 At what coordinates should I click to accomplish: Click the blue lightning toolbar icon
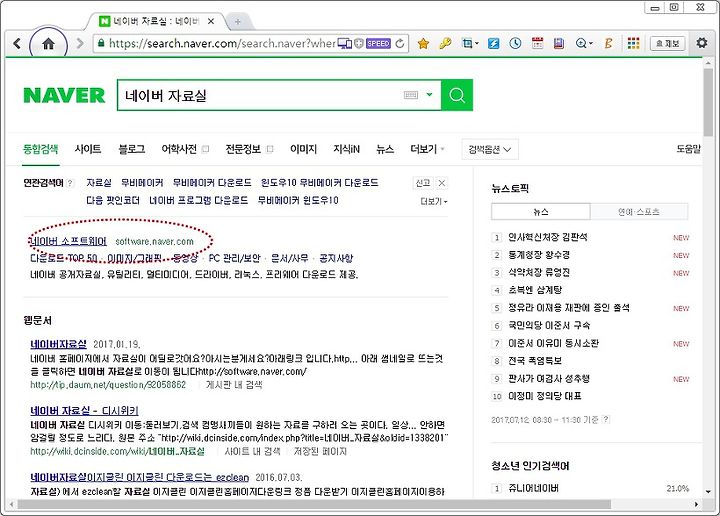494,44
